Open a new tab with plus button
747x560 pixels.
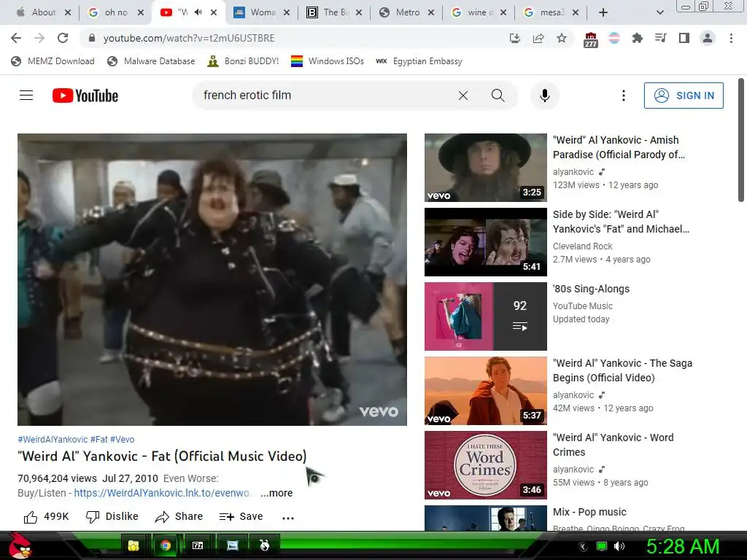tap(603, 12)
